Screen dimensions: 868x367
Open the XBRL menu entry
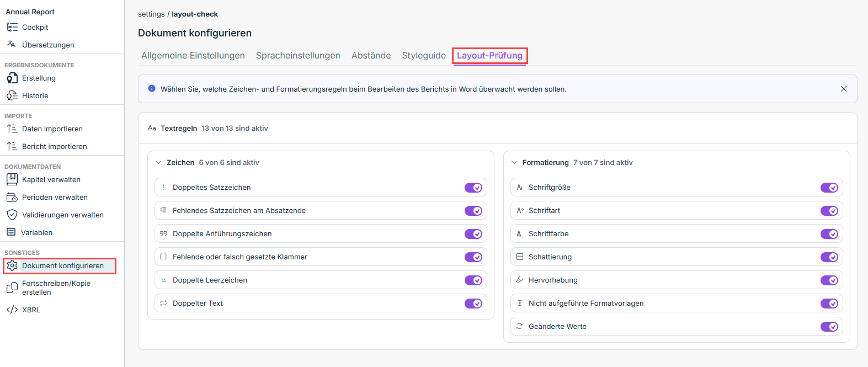point(31,310)
